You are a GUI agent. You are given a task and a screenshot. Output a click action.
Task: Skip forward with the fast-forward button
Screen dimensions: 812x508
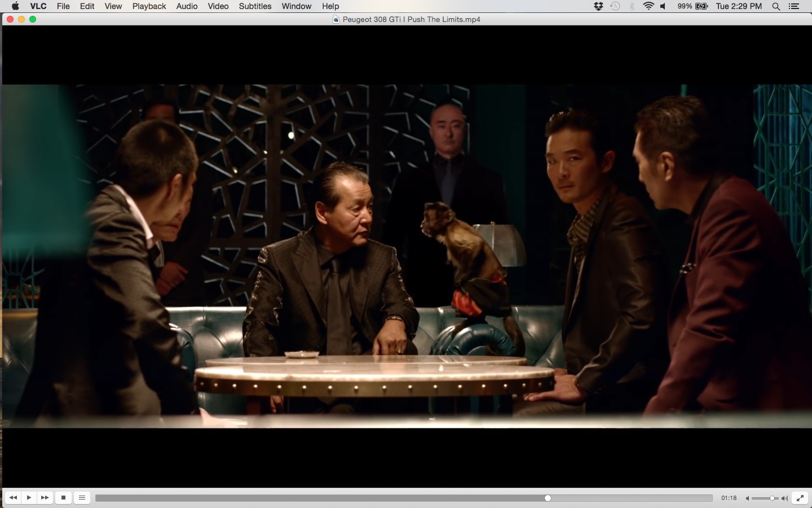pyautogui.click(x=45, y=498)
